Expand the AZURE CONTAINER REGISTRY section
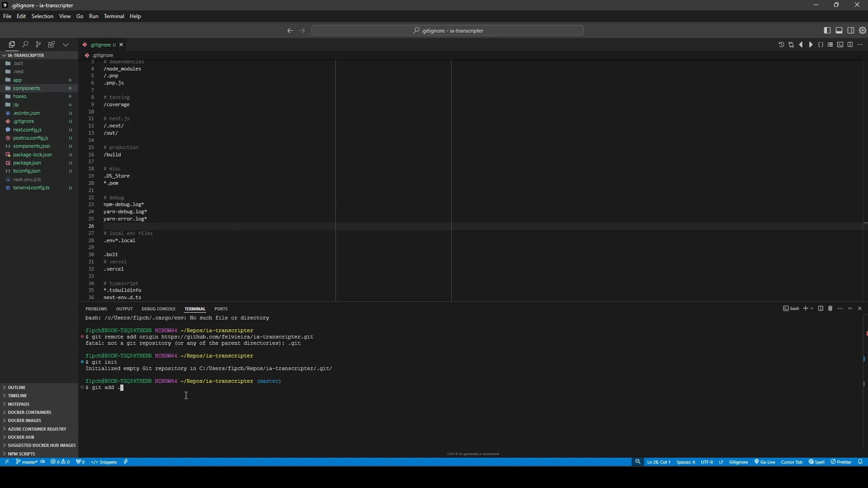The width and height of the screenshot is (868, 488). (39, 429)
